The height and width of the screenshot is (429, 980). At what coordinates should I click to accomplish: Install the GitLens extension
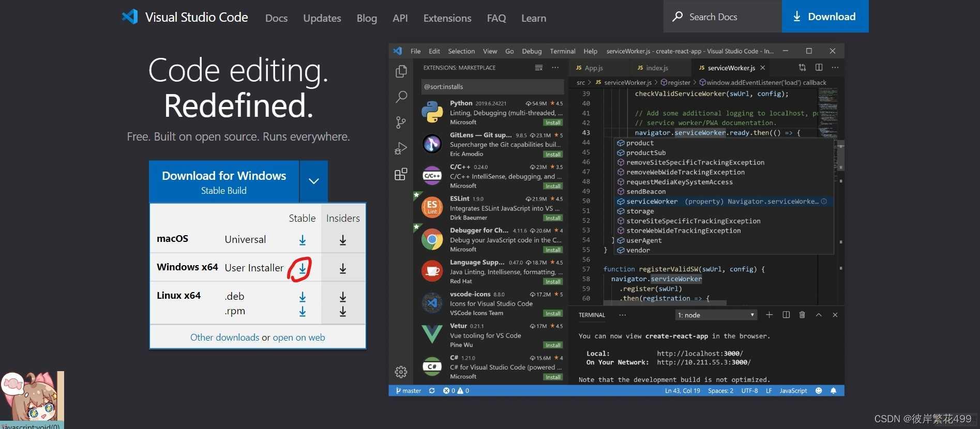[x=553, y=155]
